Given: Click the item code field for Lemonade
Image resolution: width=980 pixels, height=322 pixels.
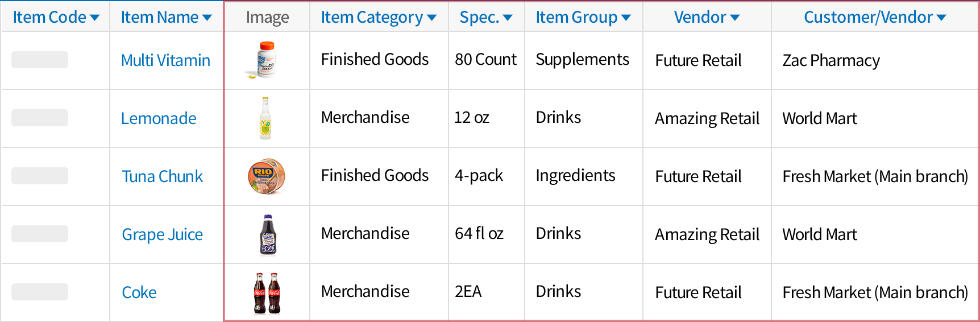Looking at the screenshot, I should [x=40, y=118].
